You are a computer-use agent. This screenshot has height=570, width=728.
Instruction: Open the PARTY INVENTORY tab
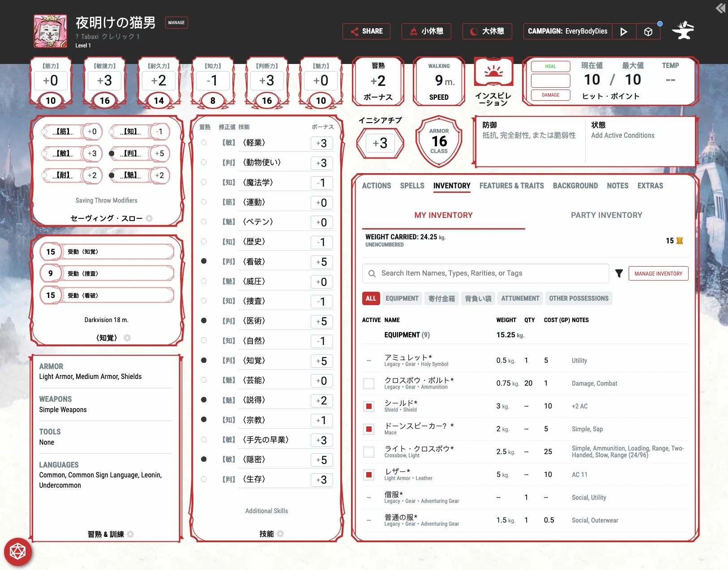[x=606, y=215]
